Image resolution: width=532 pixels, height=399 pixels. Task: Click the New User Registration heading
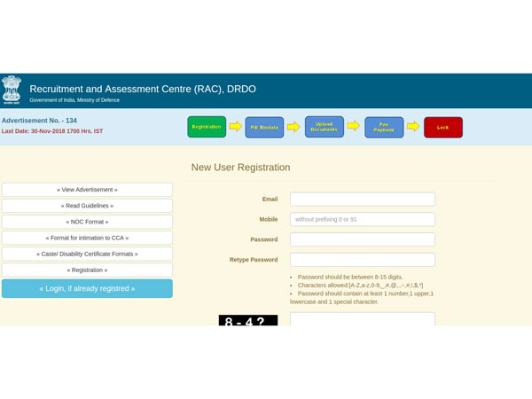click(x=240, y=168)
